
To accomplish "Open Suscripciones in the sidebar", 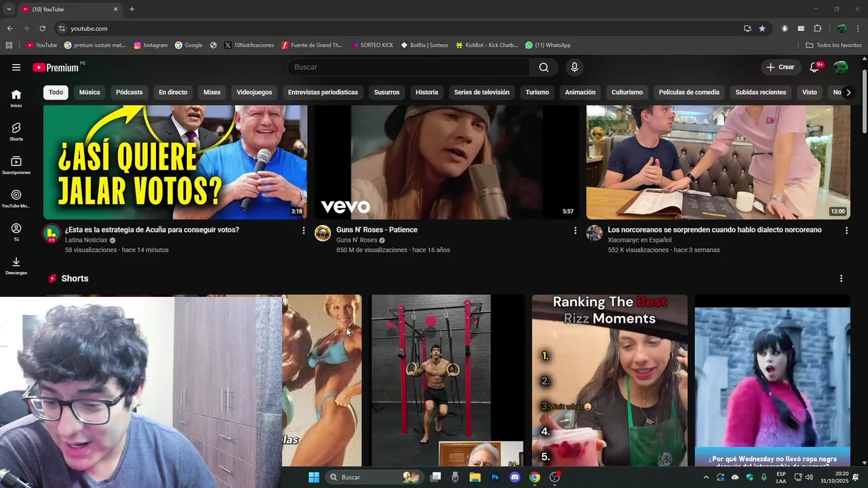I will pos(16,165).
